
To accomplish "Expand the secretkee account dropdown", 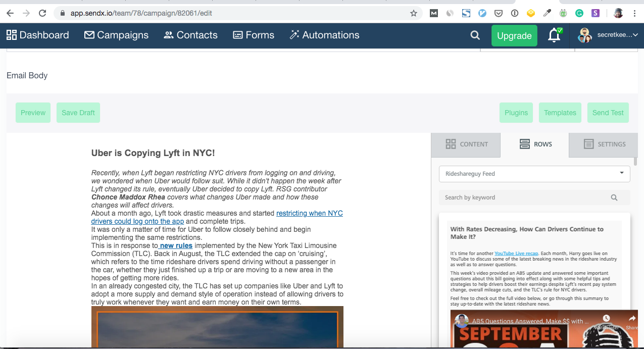I will click(x=617, y=35).
